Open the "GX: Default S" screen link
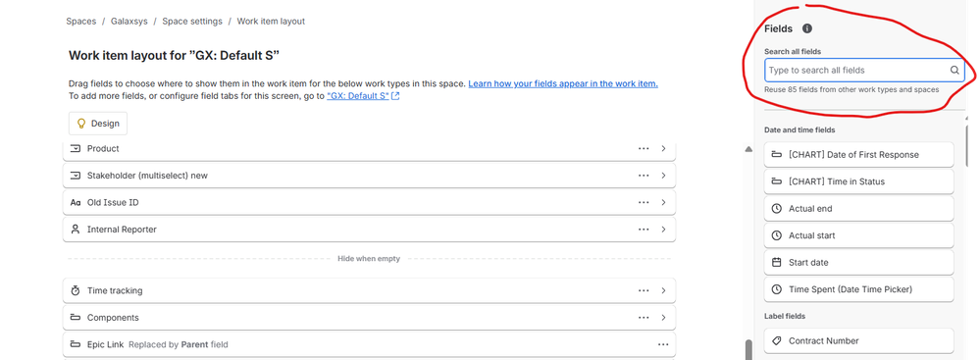The height and width of the screenshot is (360, 980). pos(358,97)
